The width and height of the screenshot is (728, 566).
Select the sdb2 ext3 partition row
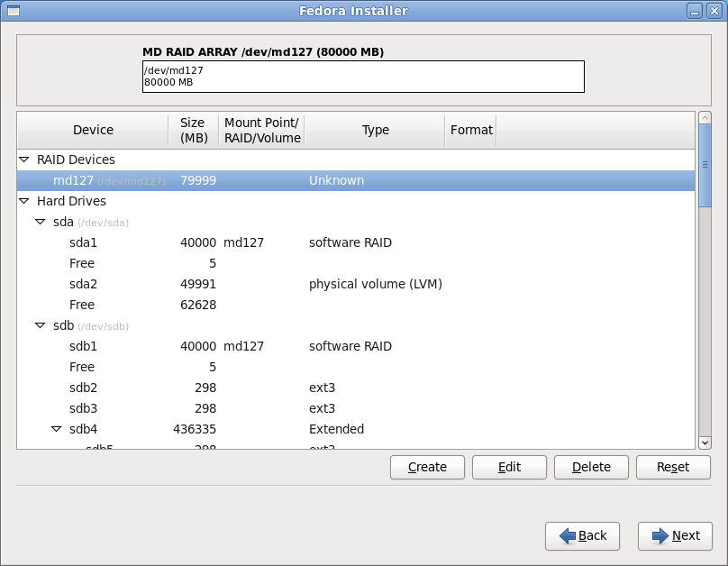click(356, 388)
